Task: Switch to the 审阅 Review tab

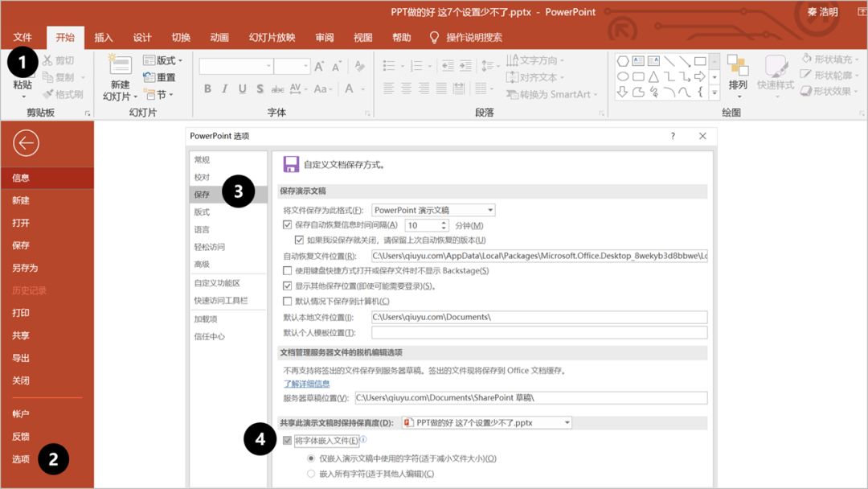Action: pos(325,37)
